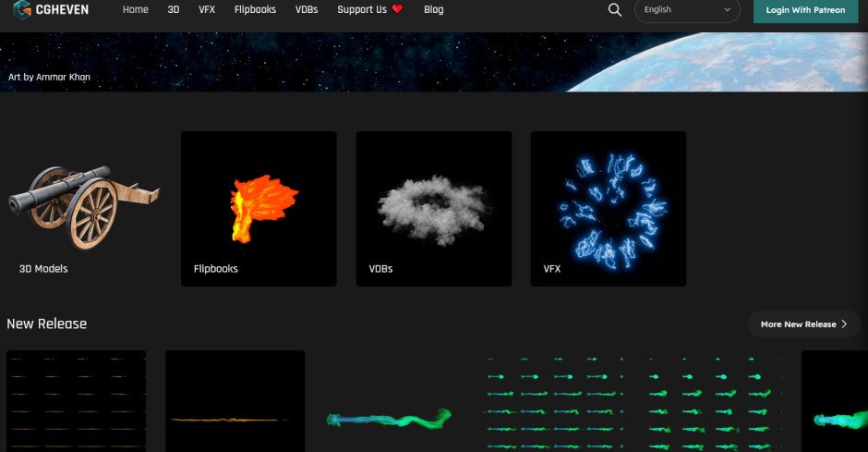The width and height of the screenshot is (868, 452).
Task: Open the orange streak grid sheet thumbnail
Action: point(77,401)
